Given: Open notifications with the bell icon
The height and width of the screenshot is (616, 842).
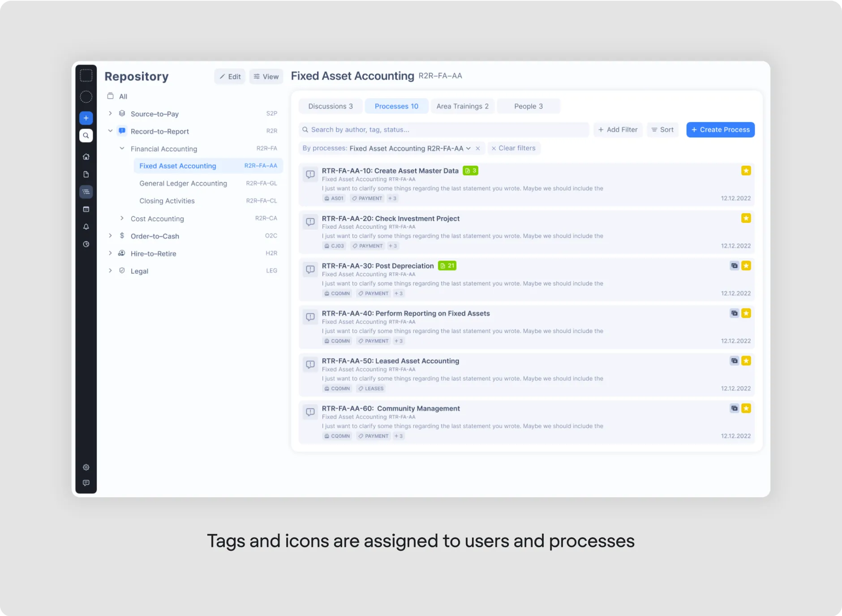Looking at the screenshot, I should pos(86,227).
